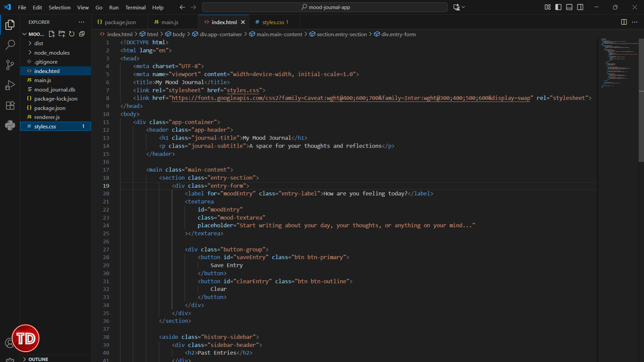This screenshot has height=362, width=644.
Task: Toggle the bottom panel visibility
Action: 569,7
